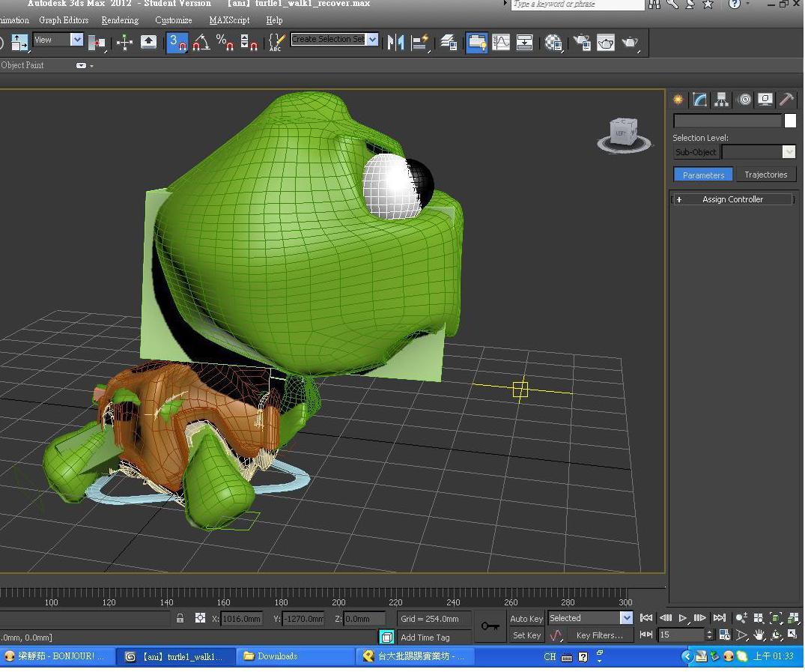Image resolution: width=805 pixels, height=672 pixels.
Task: Open the MAXScript menu
Action: (x=229, y=20)
